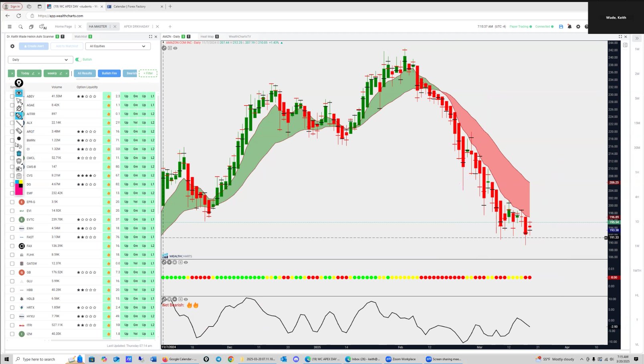Add indicator plus icon on main chart
Viewport: 644px width, 364px height.
tap(170, 48)
